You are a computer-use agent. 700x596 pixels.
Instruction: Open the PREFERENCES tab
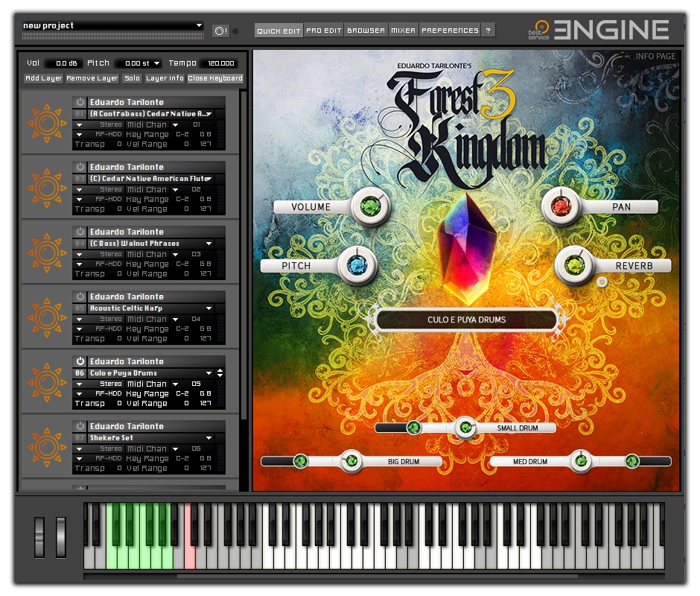pos(450,31)
